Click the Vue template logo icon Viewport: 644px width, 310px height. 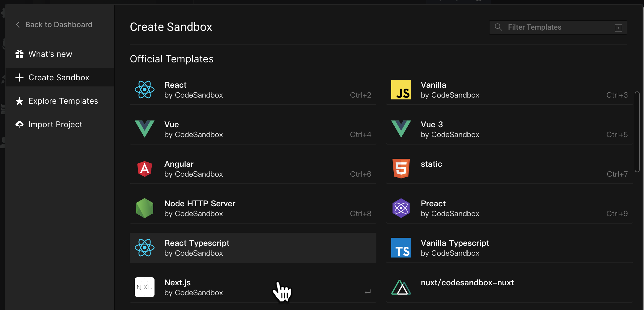coord(145,129)
